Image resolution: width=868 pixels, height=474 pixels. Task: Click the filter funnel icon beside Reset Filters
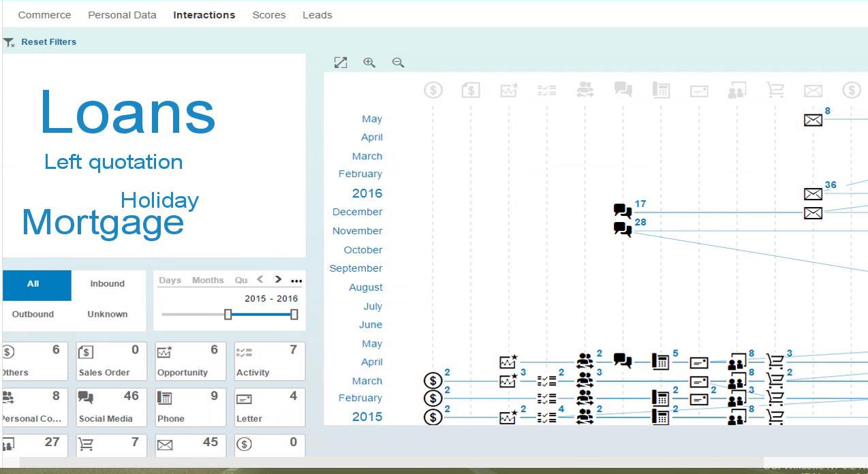(9, 42)
